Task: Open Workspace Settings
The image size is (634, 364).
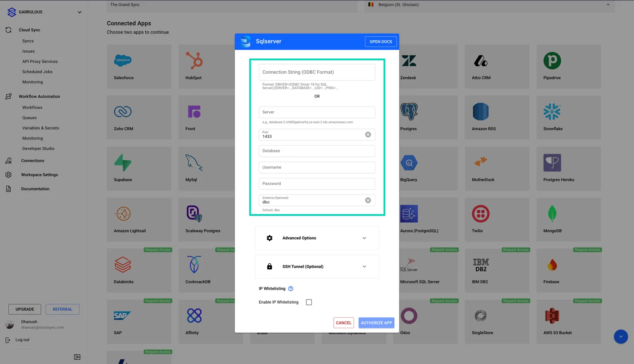Action: click(39, 175)
